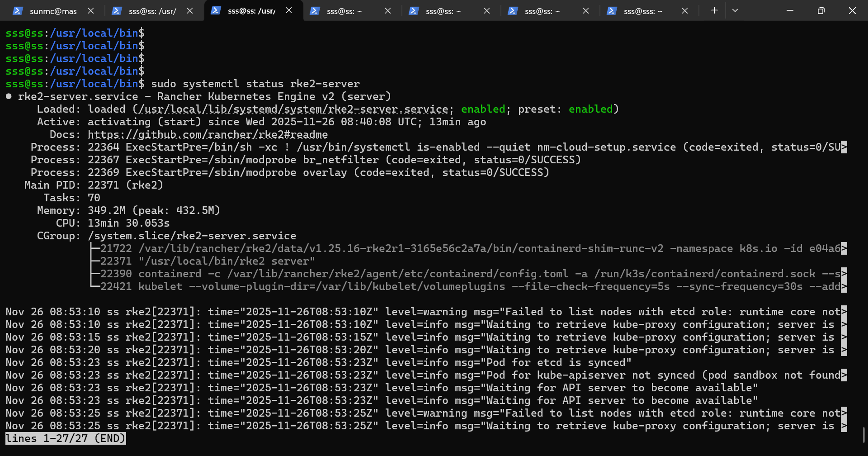Select the first sss@ss: ~ tab
Viewport: 868px width, 456px height.
click(x=344, y=11)
